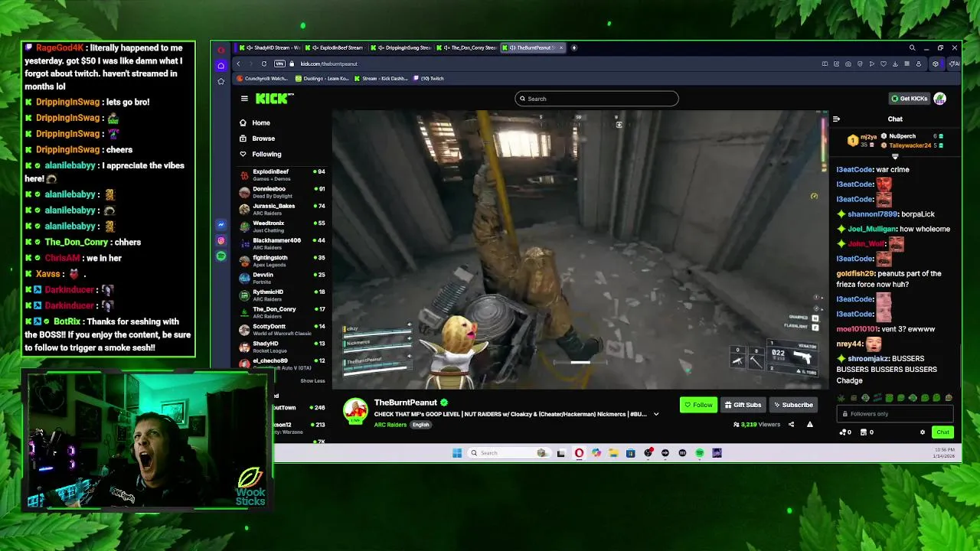Image resolution: width=980 pixels, height=551 pixels.
Task: Click the English language tag
Action: (421, 425)
